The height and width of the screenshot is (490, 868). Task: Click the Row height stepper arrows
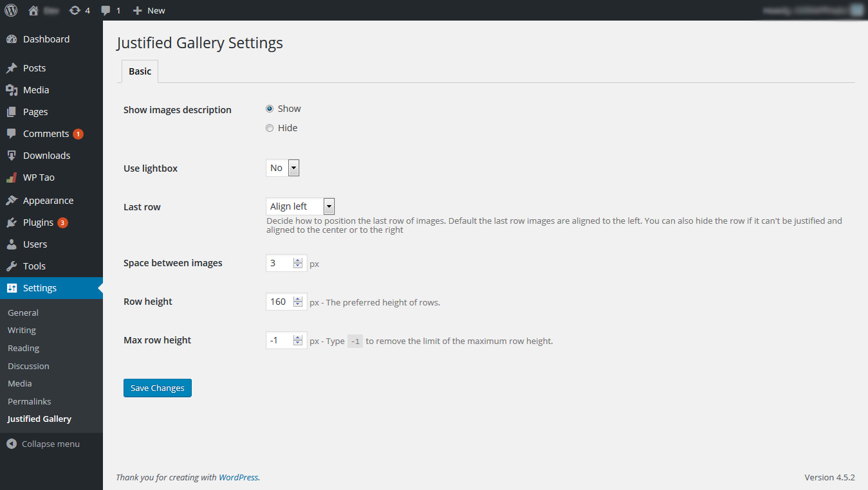tap(298, 302)
